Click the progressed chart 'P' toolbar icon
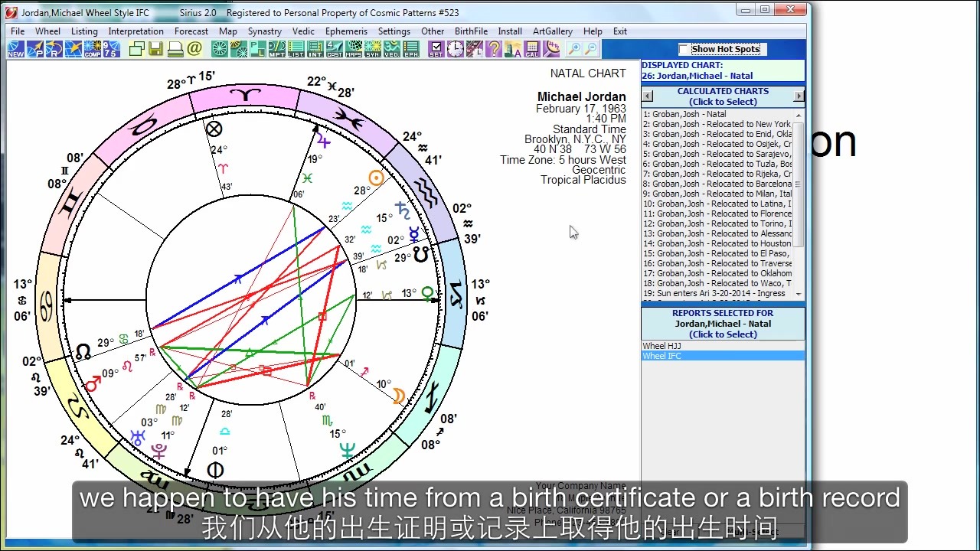 (35, 49)
